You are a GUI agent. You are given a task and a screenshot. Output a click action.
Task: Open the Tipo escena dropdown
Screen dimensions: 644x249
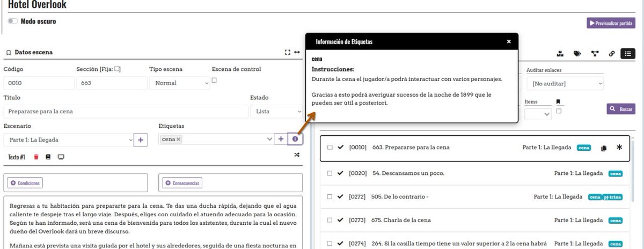tap(180, 83)
